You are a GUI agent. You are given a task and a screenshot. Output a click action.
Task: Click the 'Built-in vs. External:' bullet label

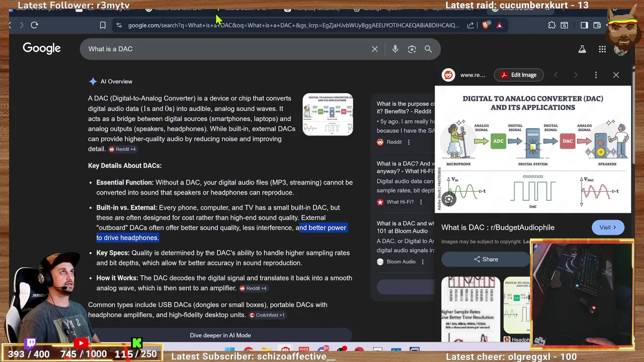tap(127, 208)
